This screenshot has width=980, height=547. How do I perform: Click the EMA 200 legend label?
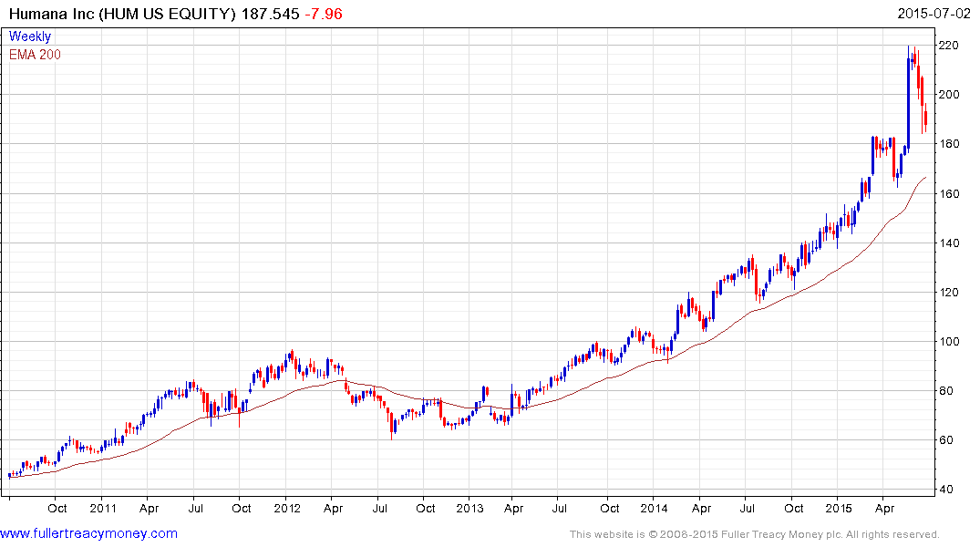[x=35, y=55]
